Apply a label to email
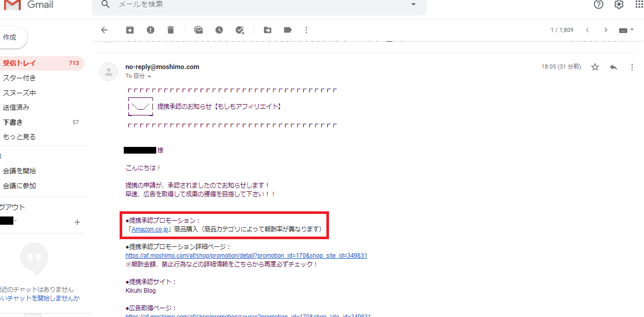 coord(288,30)
